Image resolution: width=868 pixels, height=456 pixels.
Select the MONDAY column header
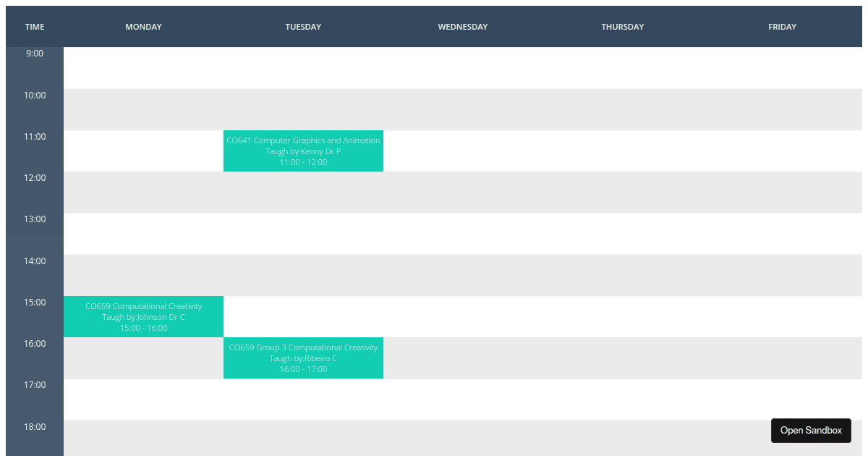[x=143, y=27]
